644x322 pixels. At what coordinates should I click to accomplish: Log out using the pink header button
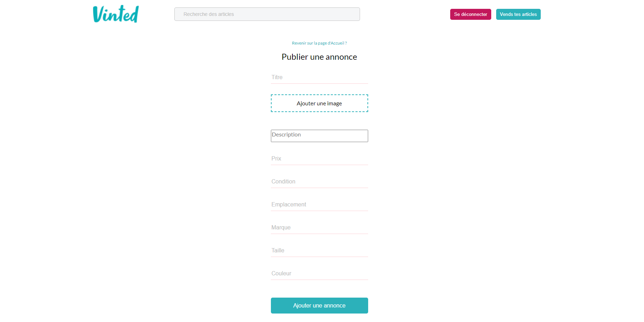tap(470, 14)
